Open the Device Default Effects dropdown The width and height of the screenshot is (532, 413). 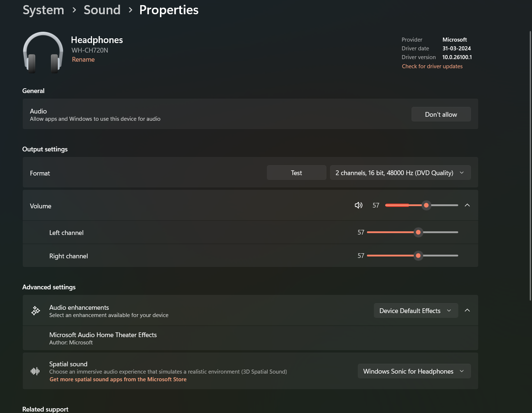pyautogui.click(x=416, y=310)
